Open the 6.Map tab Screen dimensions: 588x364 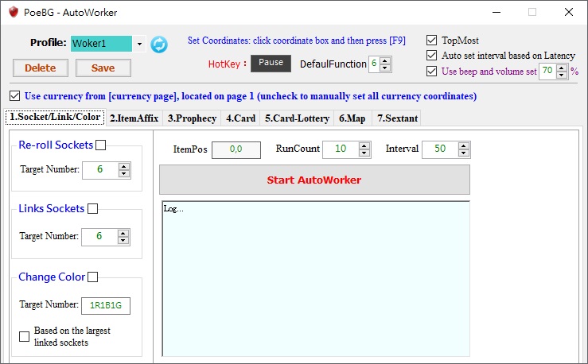[x=352, y=118]
